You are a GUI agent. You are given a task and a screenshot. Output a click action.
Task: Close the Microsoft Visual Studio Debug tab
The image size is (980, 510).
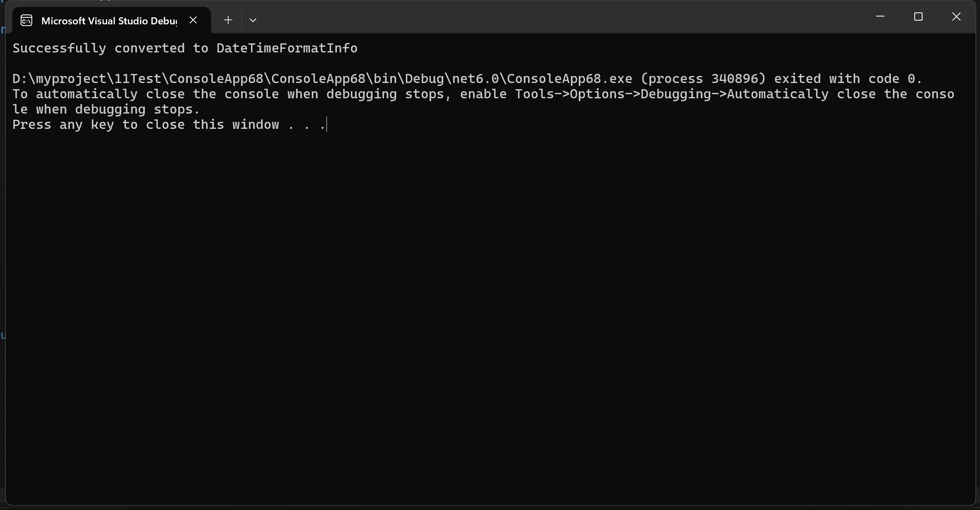(193, 20)
